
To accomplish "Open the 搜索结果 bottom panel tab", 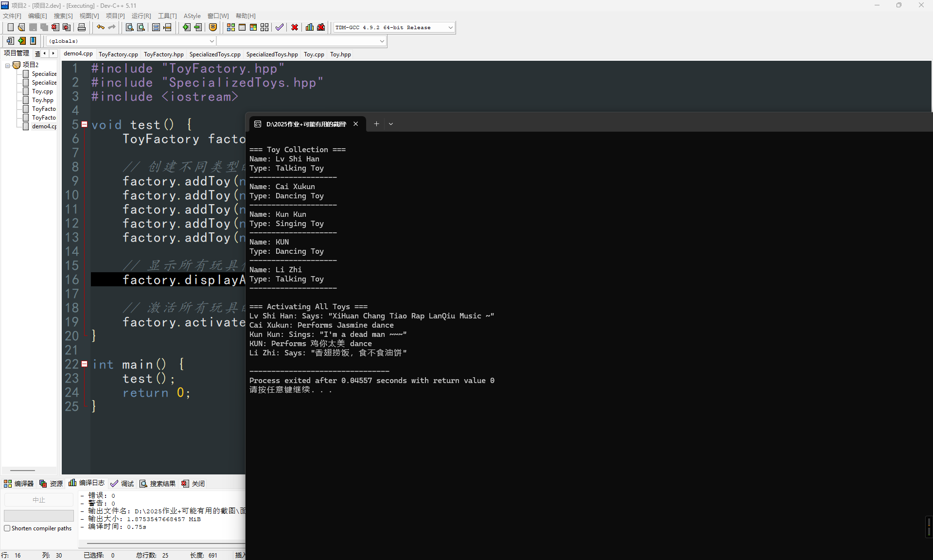I will [x=158, y=484].
